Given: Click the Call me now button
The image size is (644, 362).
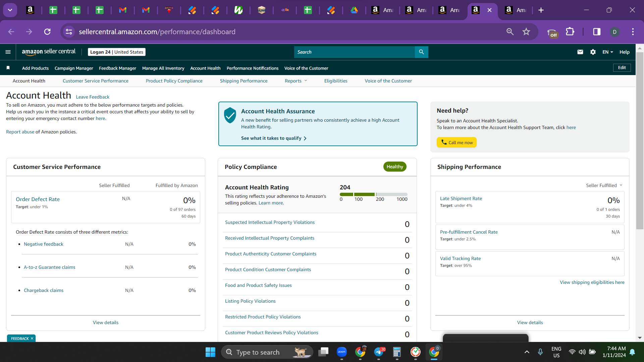Looking at the screenshot, I should coord(457,142).
